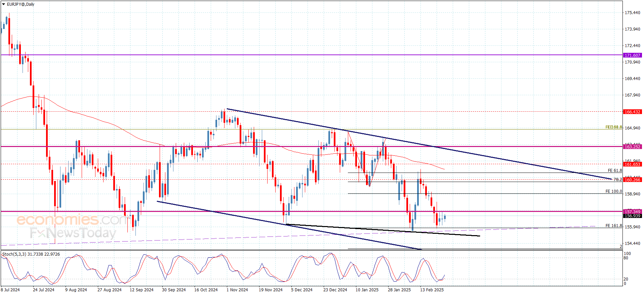This screenshot has height=294, width=644.
Task: Click the 167.940 price axis value
Action: coord(632,95)
